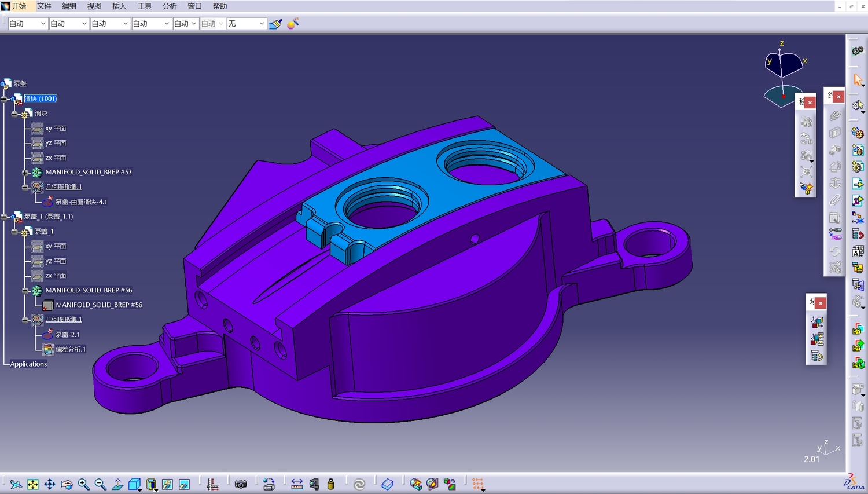Select the Measure Between tool

tap(297, 484)
